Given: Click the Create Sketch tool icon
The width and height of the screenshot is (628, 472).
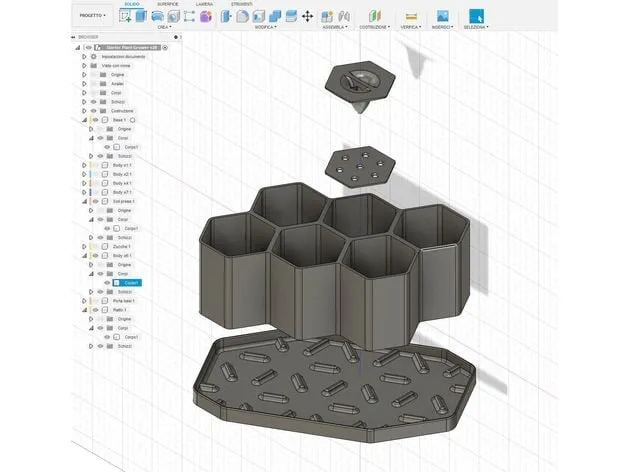Looking at the screenshot, I should tap(126, 16).
